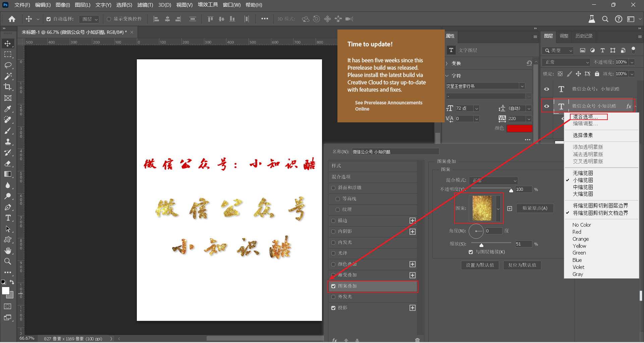The width and height of the screenshot is (644, 343).
Task: Enable the 外发光 style checkbox
Action: 333,297
